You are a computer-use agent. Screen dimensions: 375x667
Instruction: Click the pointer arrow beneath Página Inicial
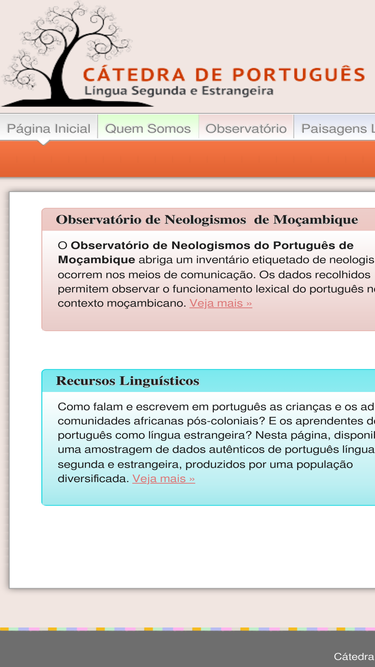(x=43, y=143)
